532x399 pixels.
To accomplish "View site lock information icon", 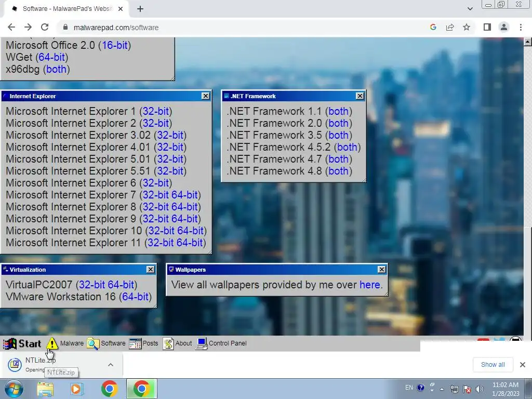I will [65, 27].
